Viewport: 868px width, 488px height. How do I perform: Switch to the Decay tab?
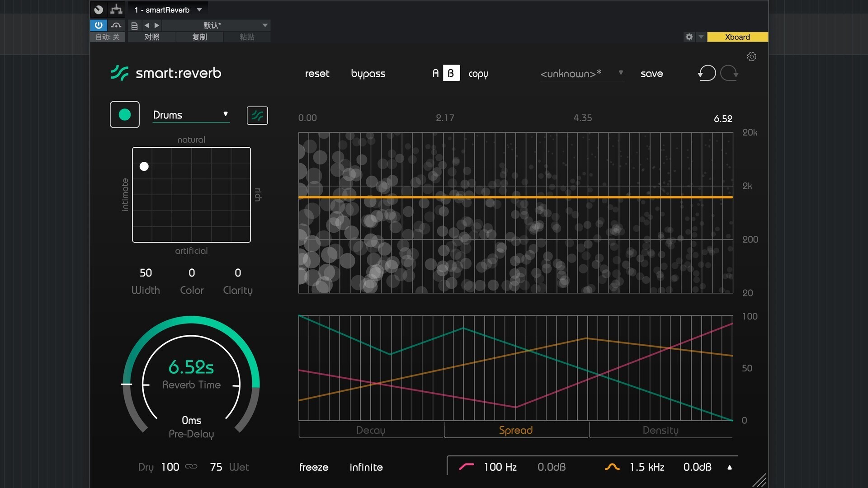coord(371,430)
